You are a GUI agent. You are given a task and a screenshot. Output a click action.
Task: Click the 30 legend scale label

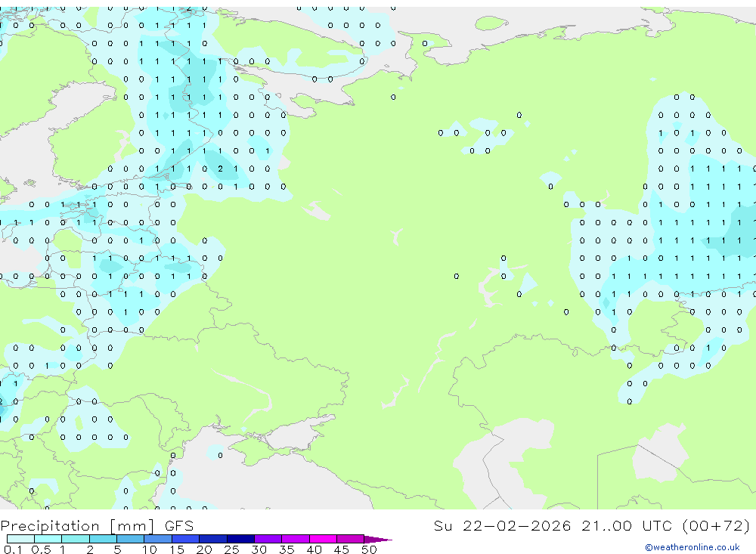pyautogui.click(x=259, y=549)
